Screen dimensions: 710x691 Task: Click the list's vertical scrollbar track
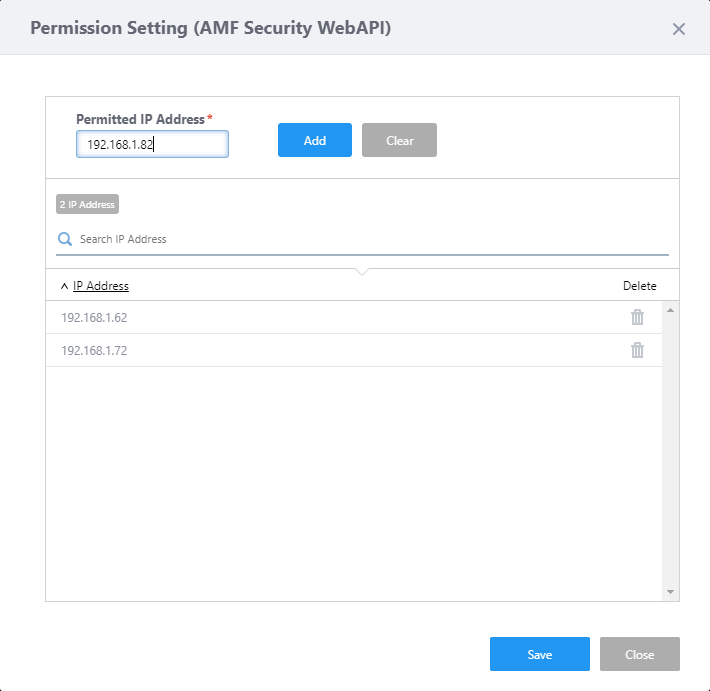[x=670, y=450]
